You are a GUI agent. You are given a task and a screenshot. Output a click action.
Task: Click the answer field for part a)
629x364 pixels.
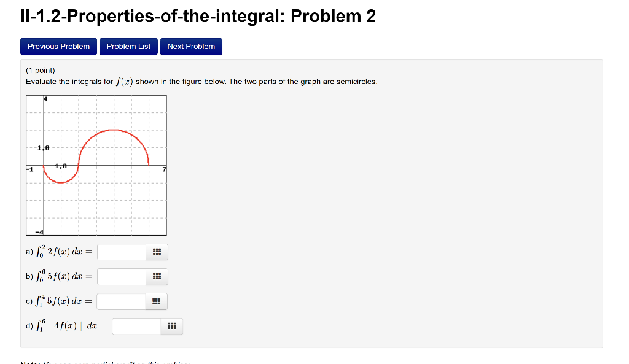pos(122,251)
